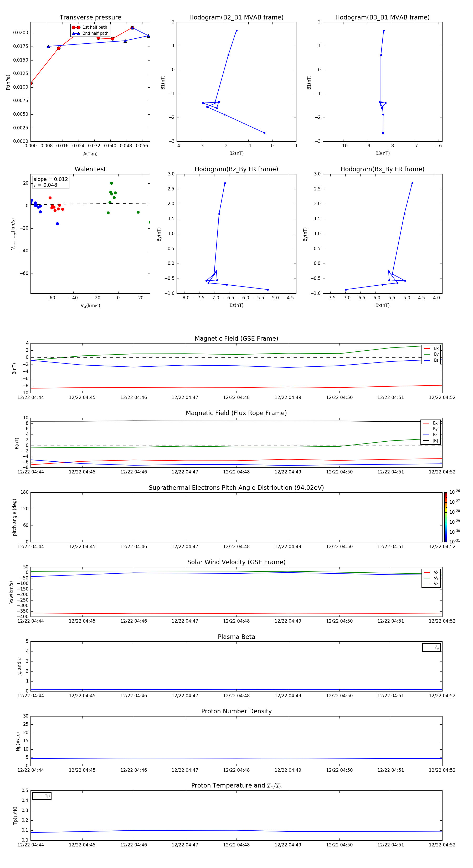Click the 'Magnetic Field (GSE Frame)' title
This screenshot has width=473, height=868.
(x=236, y=339)
